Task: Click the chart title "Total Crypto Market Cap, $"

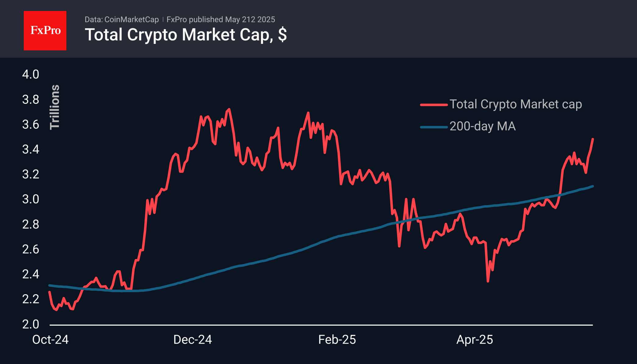Action: point(186,35)
